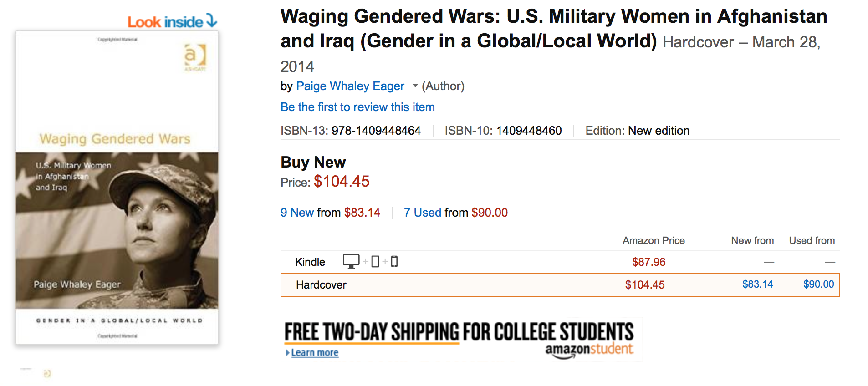Screen dimensions: 868x386
Task: Click Learn more under shipping banner
Action: point(314,353)
